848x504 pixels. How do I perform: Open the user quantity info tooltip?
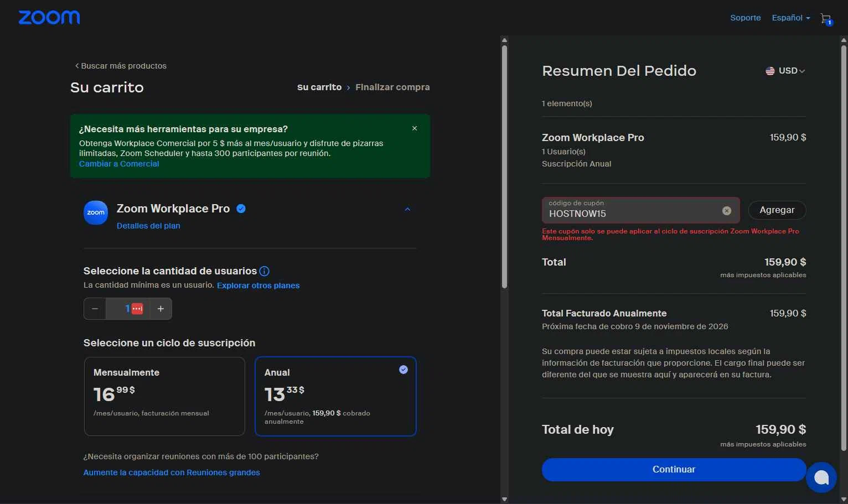point(265,271)
